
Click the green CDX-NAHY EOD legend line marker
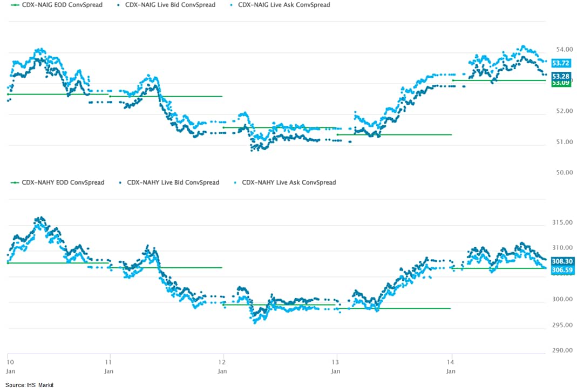click(15, 183)
